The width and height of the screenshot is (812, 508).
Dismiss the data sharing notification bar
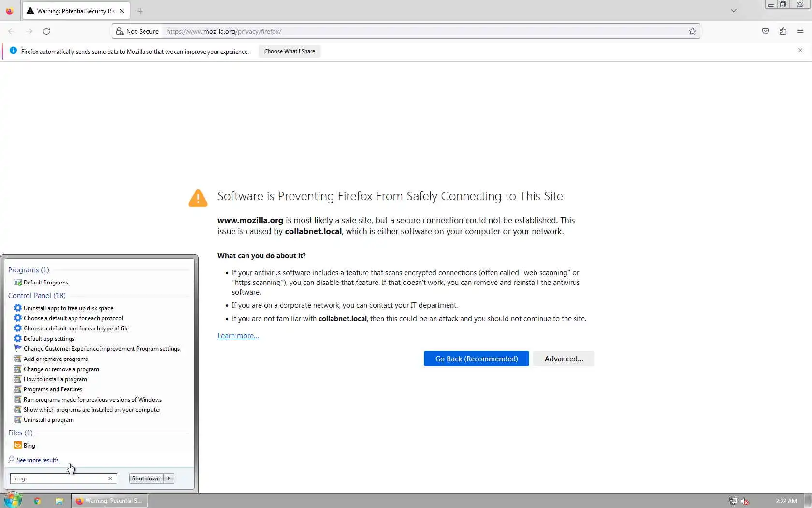[800, 50]
